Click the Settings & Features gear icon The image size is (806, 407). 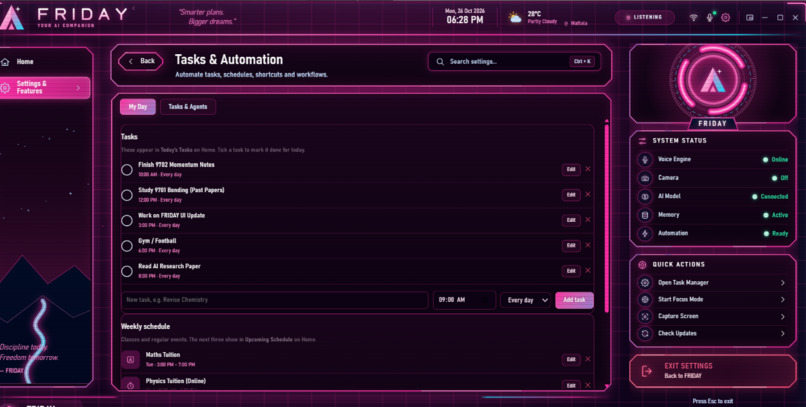(x=6, y=88)
